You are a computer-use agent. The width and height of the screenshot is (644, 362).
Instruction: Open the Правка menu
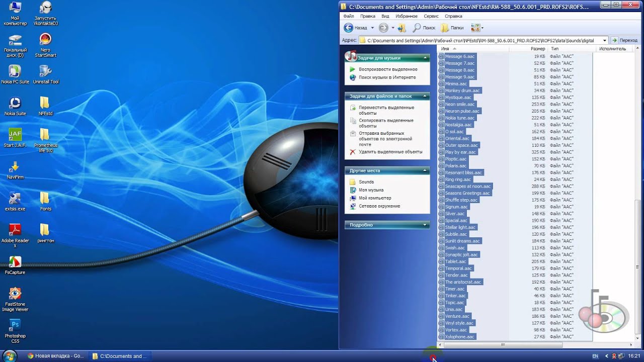tap(368, 16)
